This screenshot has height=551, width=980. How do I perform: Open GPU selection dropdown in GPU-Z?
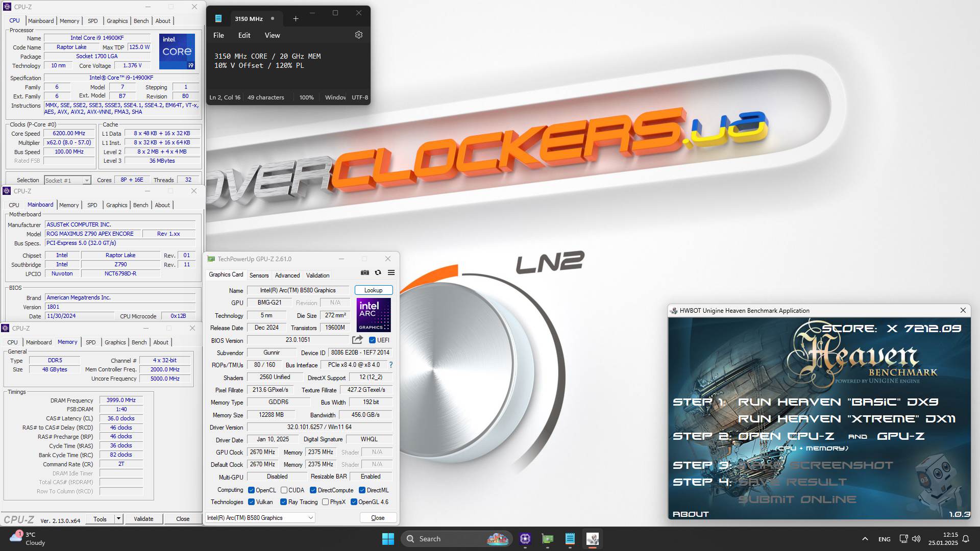(260, 518)
